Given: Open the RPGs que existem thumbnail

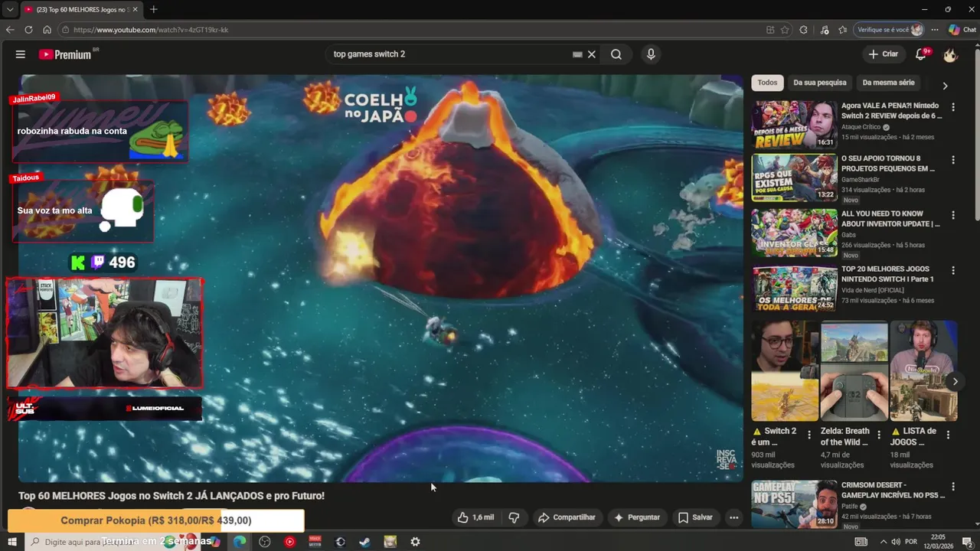Looking at the screenshot, I should click(x=794, y=178).
